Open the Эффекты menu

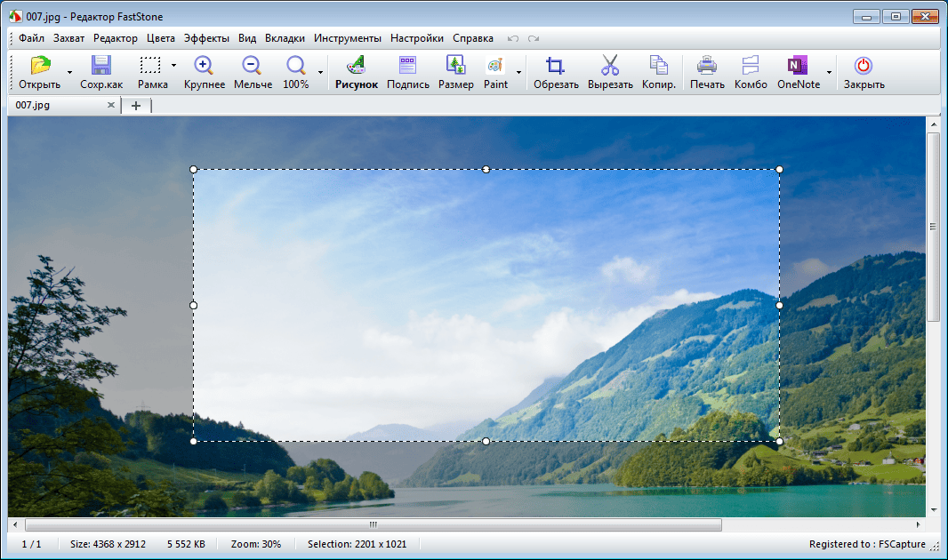[207, 38]
